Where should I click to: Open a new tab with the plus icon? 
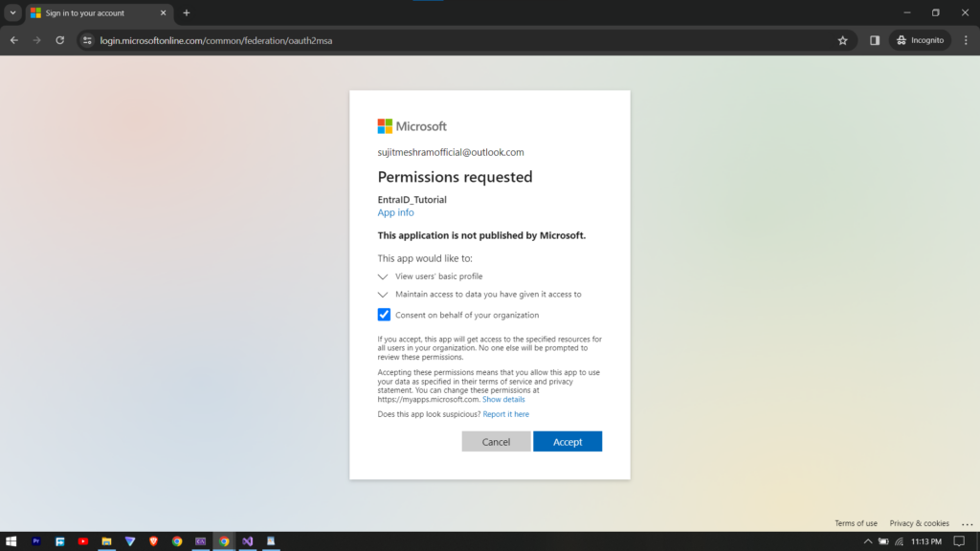[187, 13]
